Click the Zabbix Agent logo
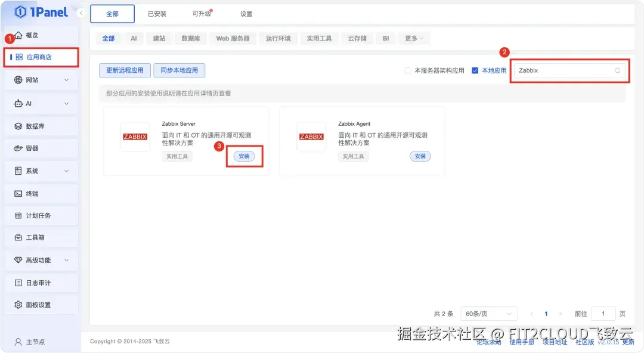The image size is (644, 353). point(311,137)
